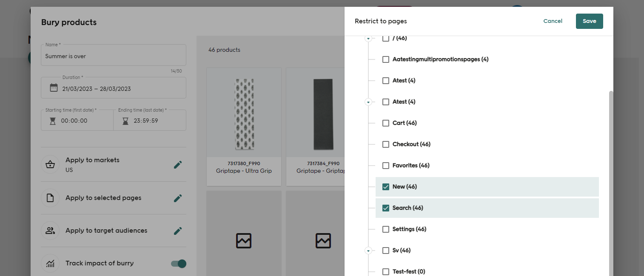Screen dimensions: 644x276
Task: Click the '46 products' count text
Action: pyautogui.click(x=224, y=50)
